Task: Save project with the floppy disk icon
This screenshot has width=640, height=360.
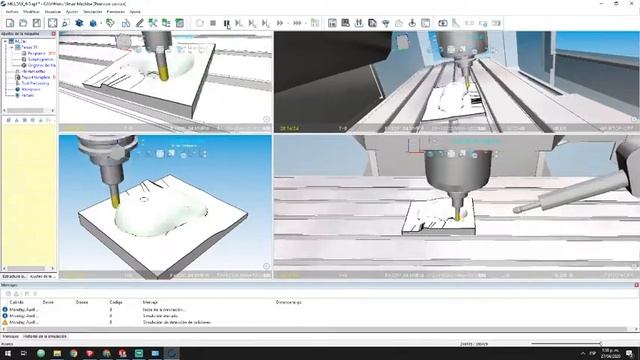Action: [37, 23]
